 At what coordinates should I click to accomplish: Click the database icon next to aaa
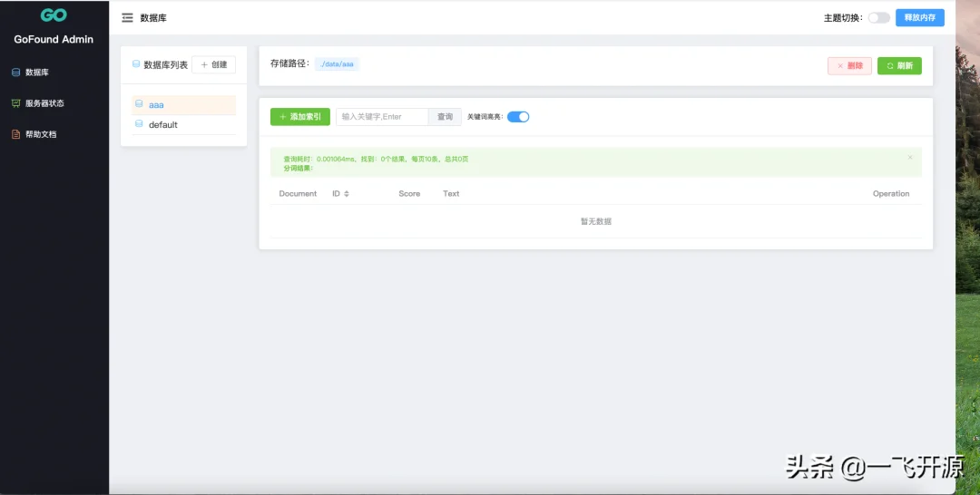tap(139, 104)
